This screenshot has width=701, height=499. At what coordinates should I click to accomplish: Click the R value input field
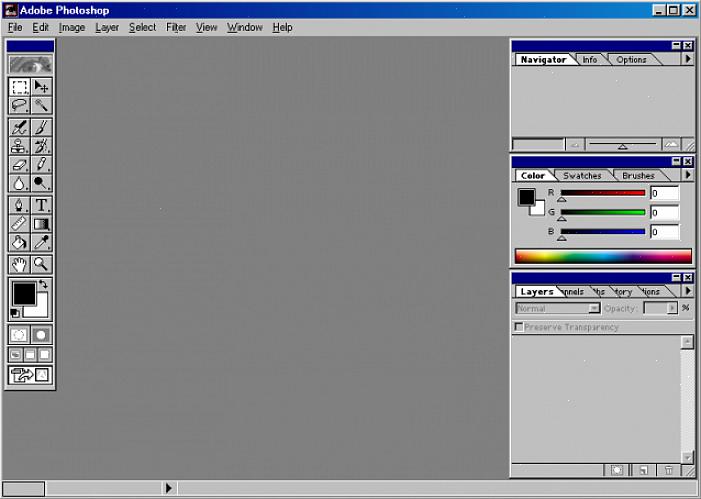[x=664, y=193]
